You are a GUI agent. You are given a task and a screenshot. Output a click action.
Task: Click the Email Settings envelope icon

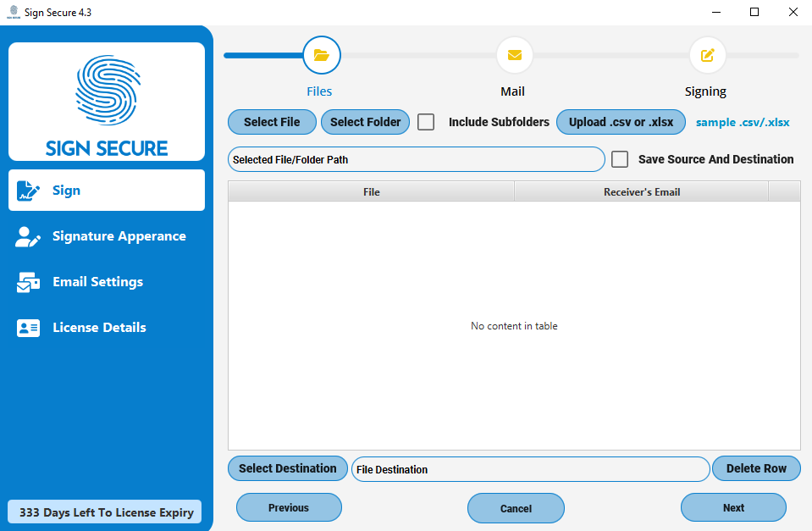click(28, 282)
